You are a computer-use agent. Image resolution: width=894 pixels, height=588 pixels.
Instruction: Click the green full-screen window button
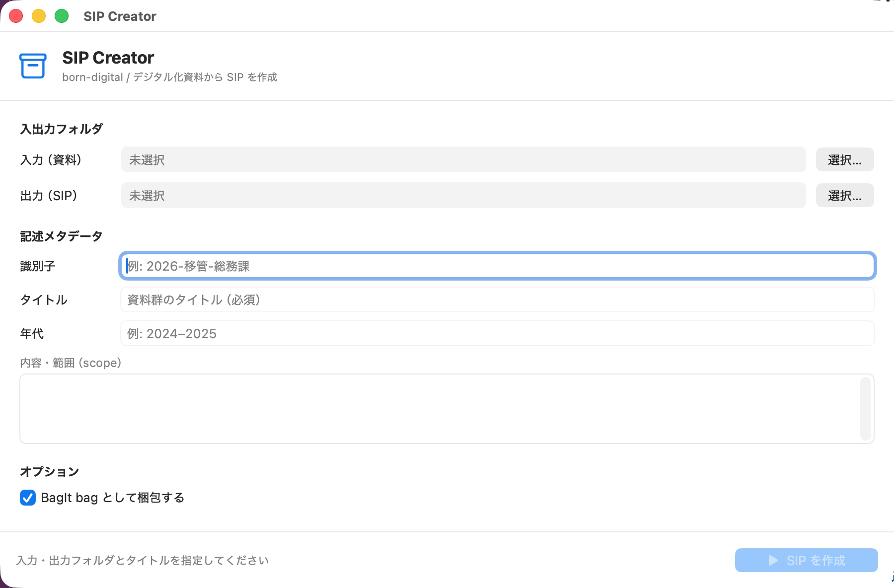pos(62,16)
